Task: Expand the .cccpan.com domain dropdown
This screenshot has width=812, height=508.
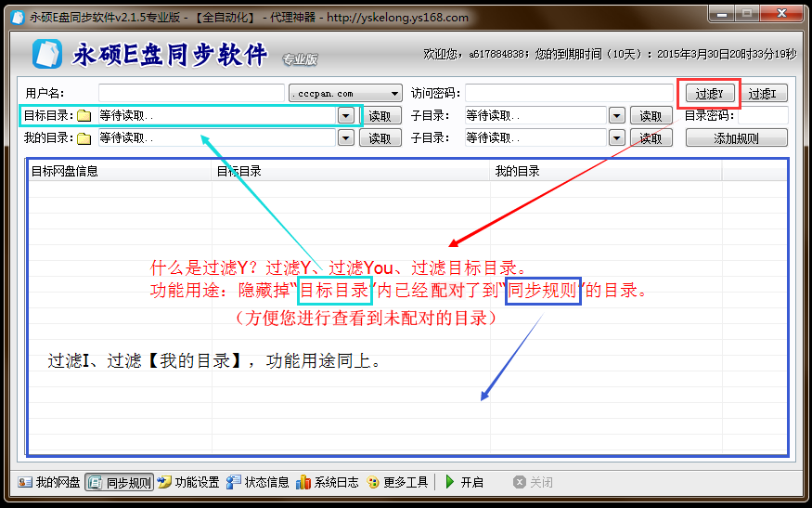Action: click(x=394, y=94)
